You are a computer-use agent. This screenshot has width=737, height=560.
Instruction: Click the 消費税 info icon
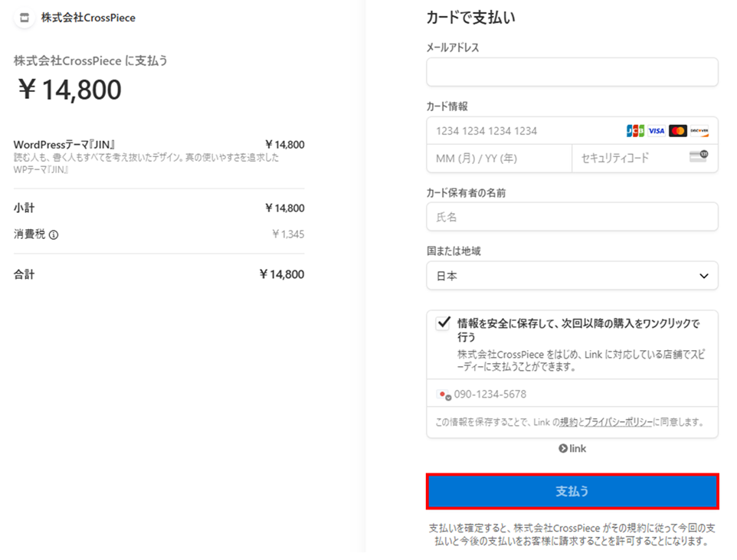(54, 235)
